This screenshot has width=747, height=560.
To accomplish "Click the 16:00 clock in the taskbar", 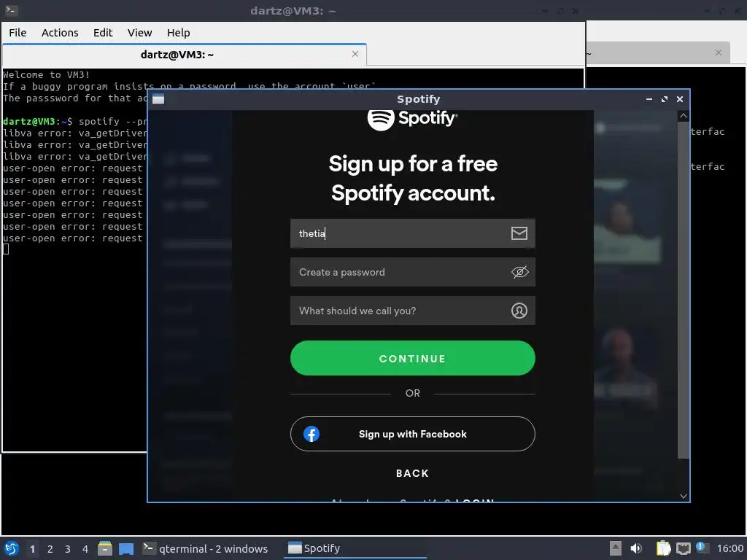I will coord(729,548).
